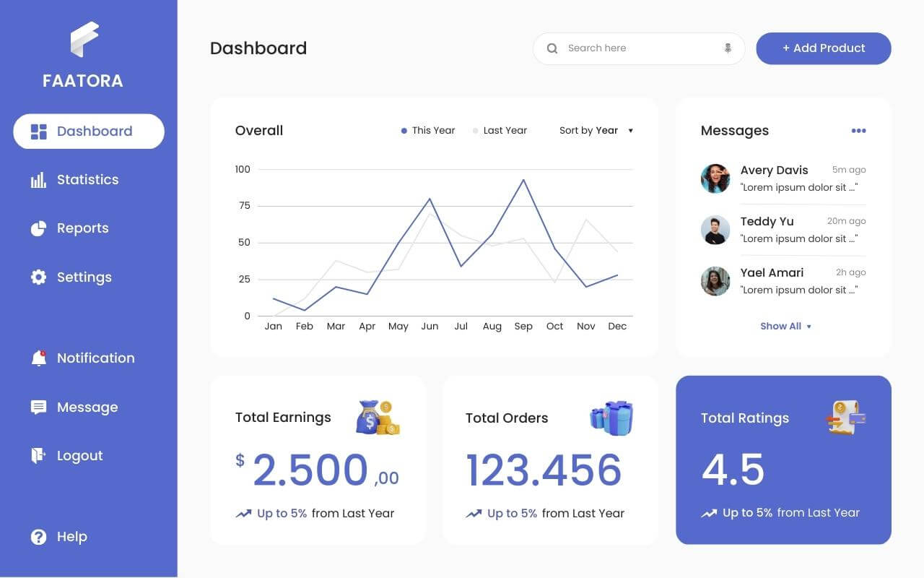Go to Statistics in the sidebar
The width and height of the screenshot is (924, 578).
click(87, 180)
